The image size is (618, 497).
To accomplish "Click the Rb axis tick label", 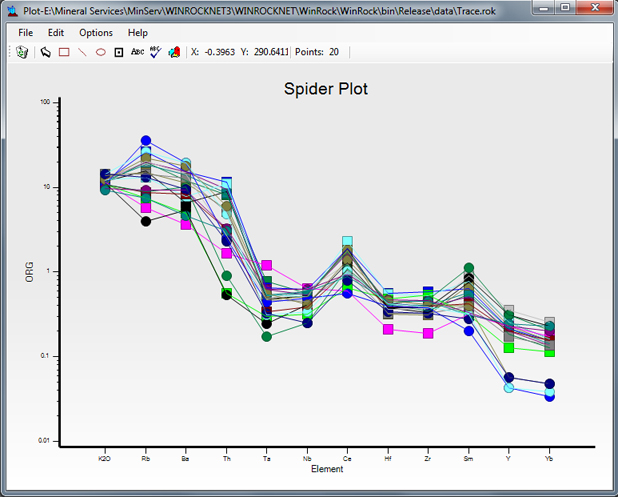I will (145, 459).
